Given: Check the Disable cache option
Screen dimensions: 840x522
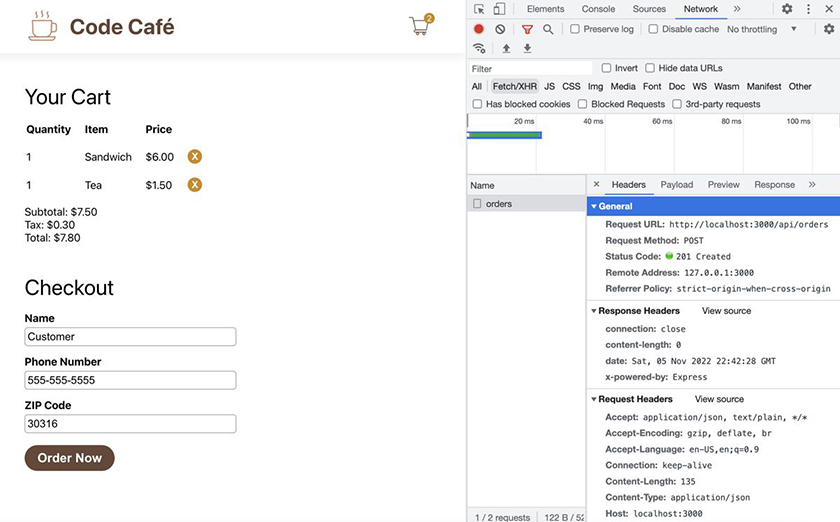Looking at the screenshot, I should tap(653, 29).
